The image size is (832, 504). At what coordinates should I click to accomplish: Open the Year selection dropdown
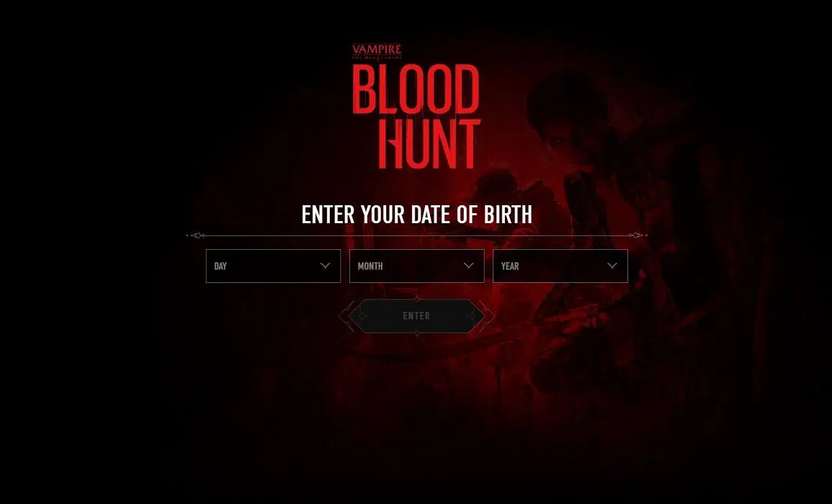pos(560,266)
